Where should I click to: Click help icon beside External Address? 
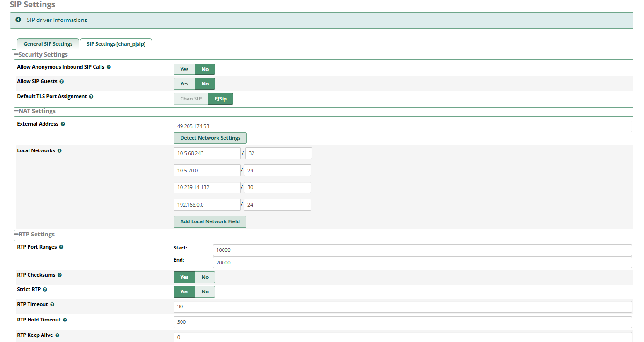tap(63, 124)
